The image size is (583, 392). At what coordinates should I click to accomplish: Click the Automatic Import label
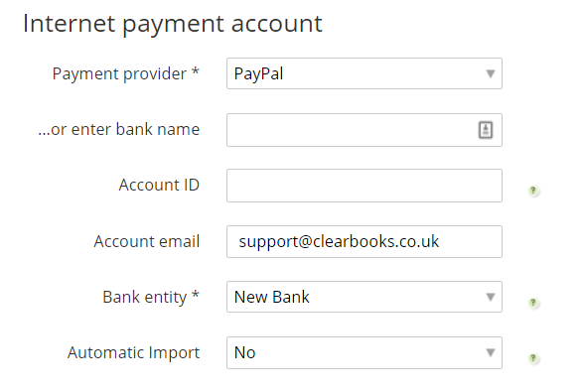point(133,353)
